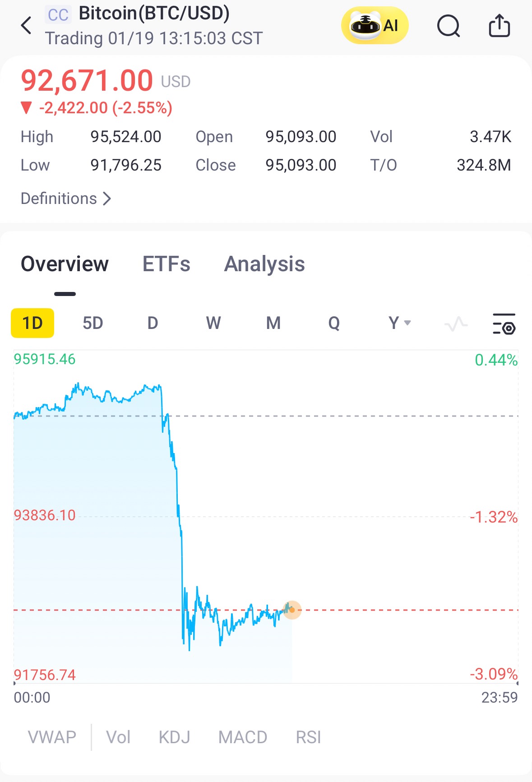The height and width of the screenshot is (782, 532).
Task: Select the W weekly timeframe
Action: point(213,323)
